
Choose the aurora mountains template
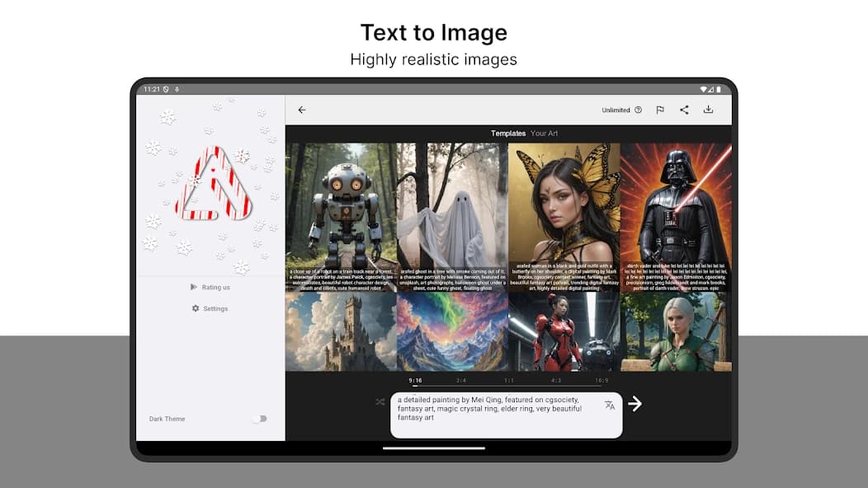coord(452,332)
